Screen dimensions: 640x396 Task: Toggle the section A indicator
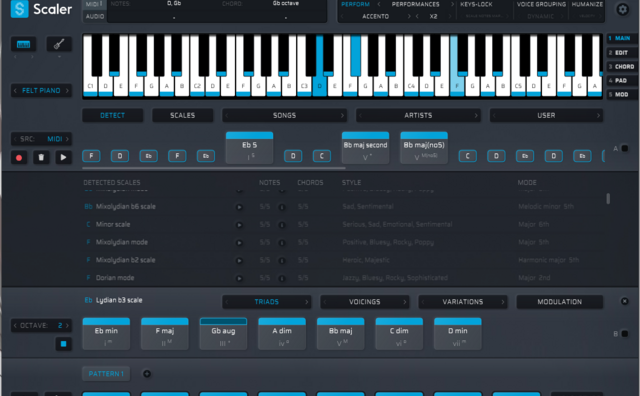(x=625, y=149)
